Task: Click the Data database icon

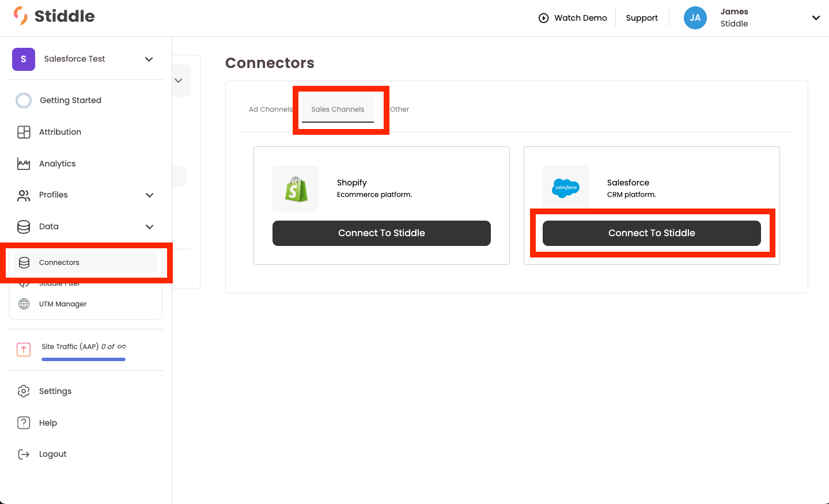Action: (x=24, y=226)
